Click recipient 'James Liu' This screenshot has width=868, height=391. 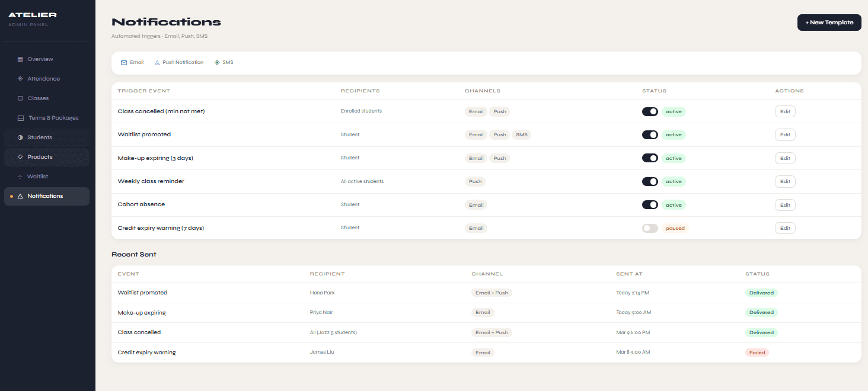pyautogui.click(x=322, y=352)
